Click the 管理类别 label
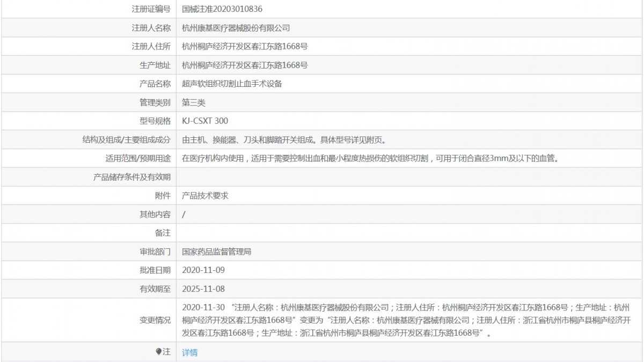 tap(155, 102)
